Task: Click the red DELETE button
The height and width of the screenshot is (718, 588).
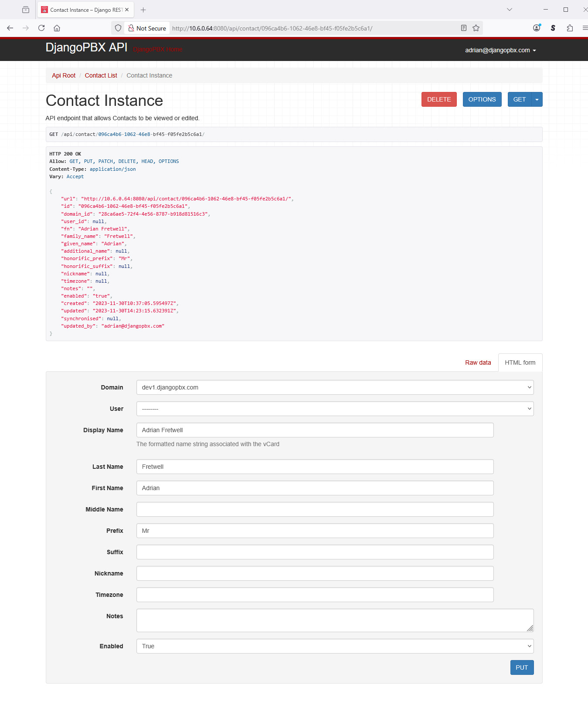Action: [439, 99]
